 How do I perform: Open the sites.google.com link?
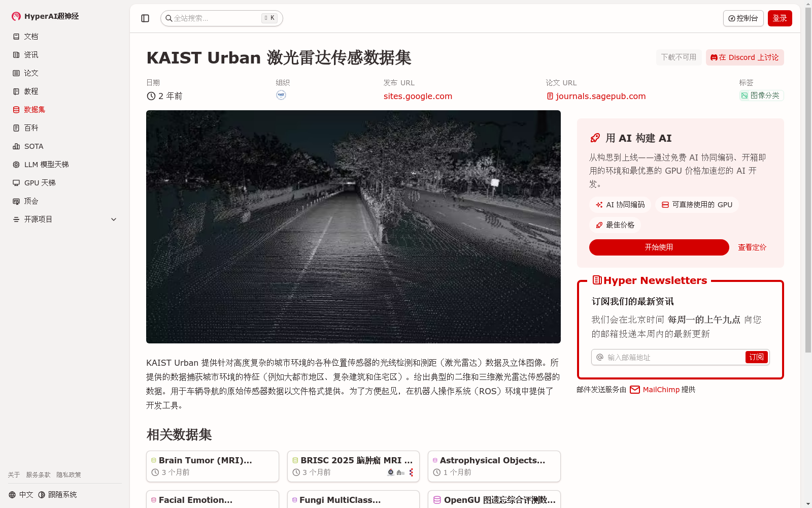[x=418, y=96]
